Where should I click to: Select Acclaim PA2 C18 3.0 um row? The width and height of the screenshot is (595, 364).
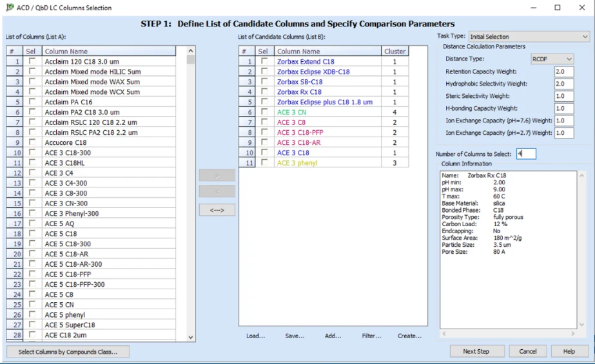click(x=91, y=112)
